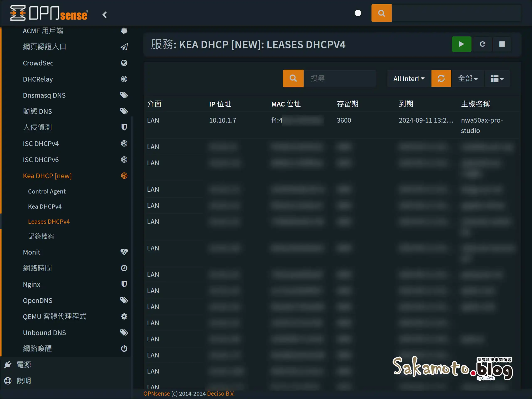
Task: Open the Deciso B.V. footer link
Action: click(220, 393)
